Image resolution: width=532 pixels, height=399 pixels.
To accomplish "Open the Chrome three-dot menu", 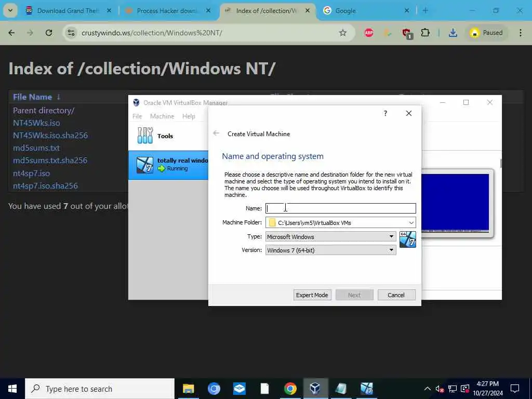I will point(521,33).
